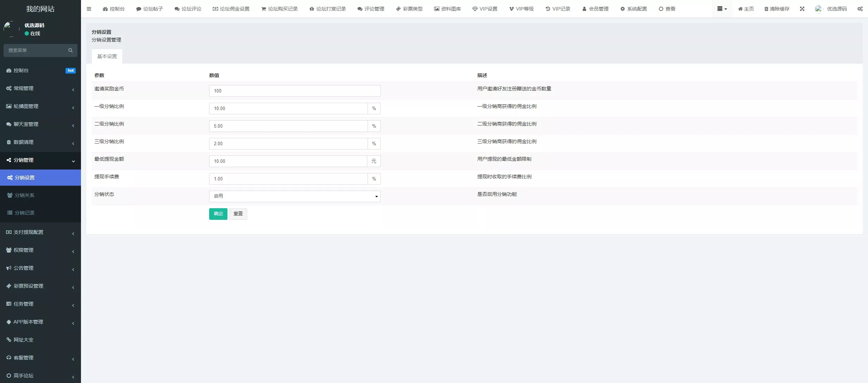Click the 提现手续费 value field
The width and height of the screenshot is (868, 383).
coord(288,179)
